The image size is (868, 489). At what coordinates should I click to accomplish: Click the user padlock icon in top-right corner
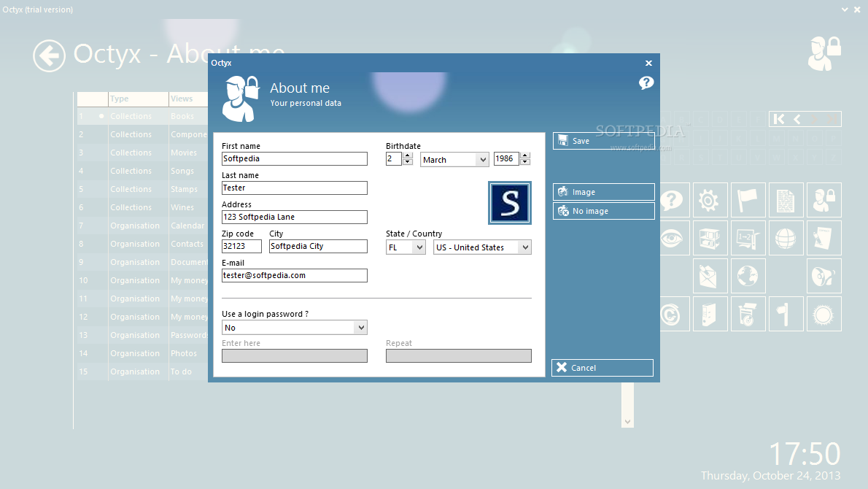pyautogui.click(x=824, y=53)
